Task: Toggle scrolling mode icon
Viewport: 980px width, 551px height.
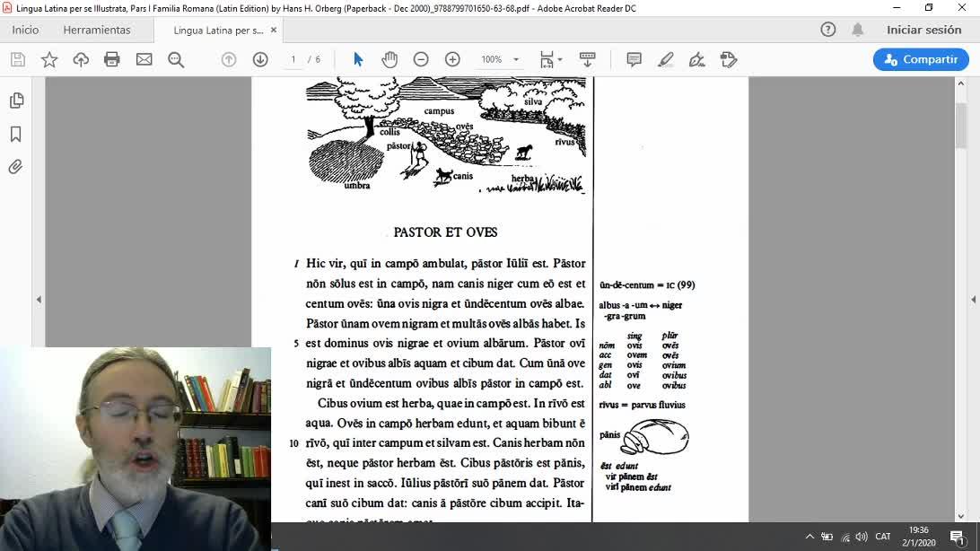Action: tap(587, 59)
